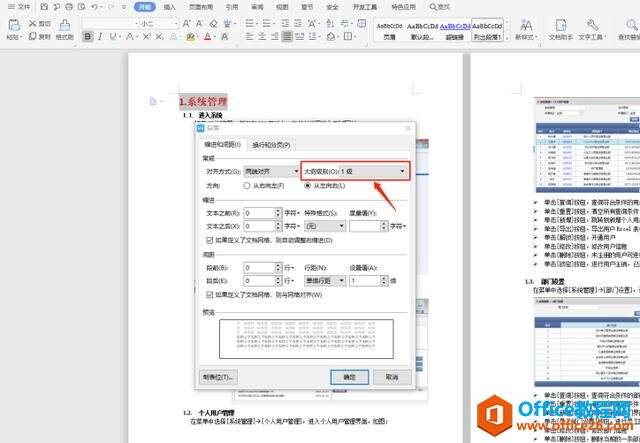This screenshot has height=443, width=640.
Task: Switch to the View ribbon tab
Action: coord(282,7)
